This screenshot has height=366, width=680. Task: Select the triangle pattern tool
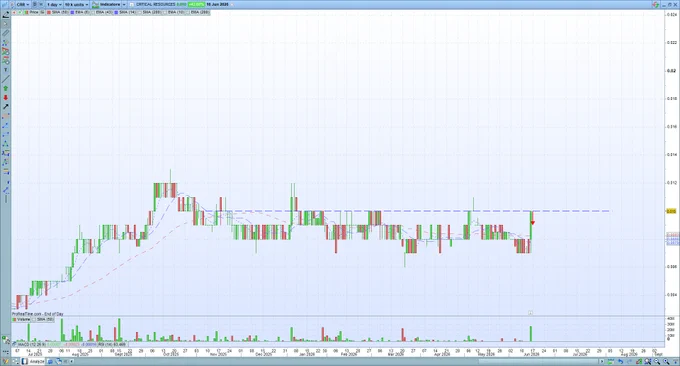[6, 144]
